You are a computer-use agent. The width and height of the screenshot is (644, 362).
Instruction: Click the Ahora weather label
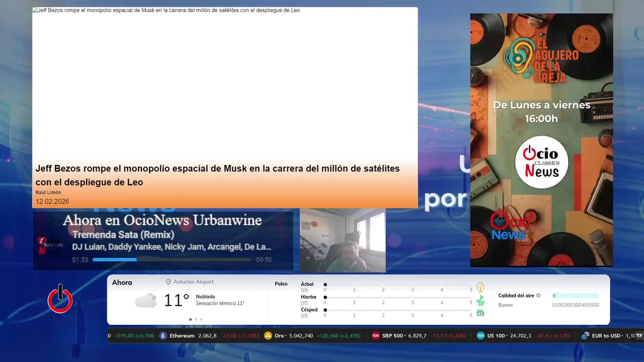pyautogui.click(x=122, y=283)
